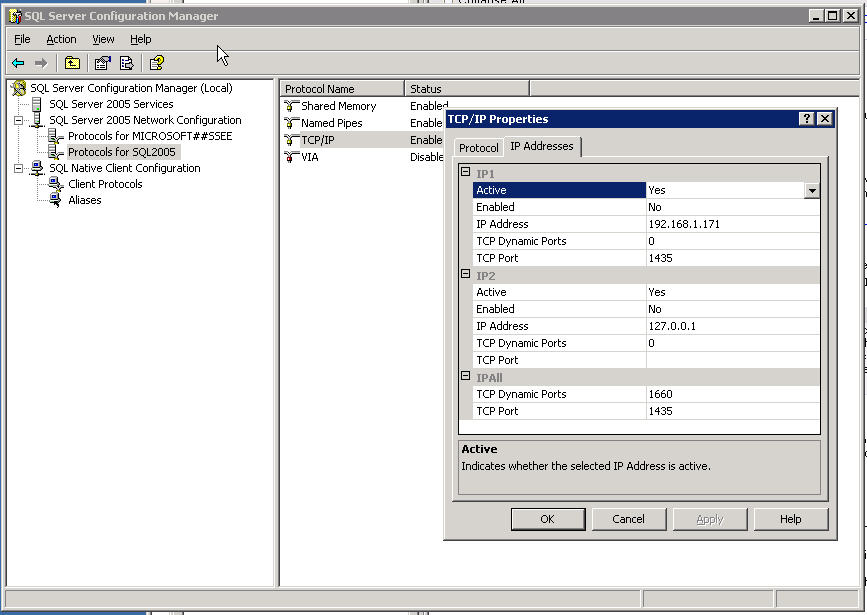Select SQL Native Client Configuration node

(x=124, y=168)
